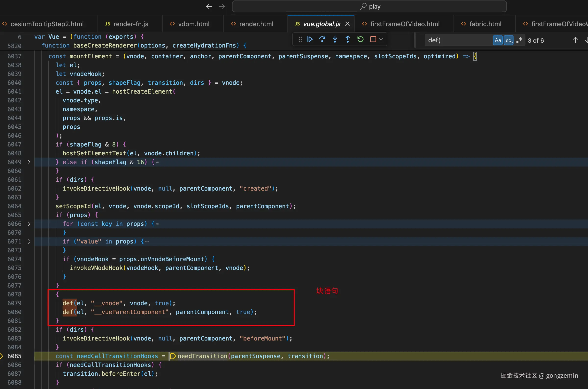Expand folded for loop at line 6066
This screenshot has width=588, height=389.
[29, 224]
